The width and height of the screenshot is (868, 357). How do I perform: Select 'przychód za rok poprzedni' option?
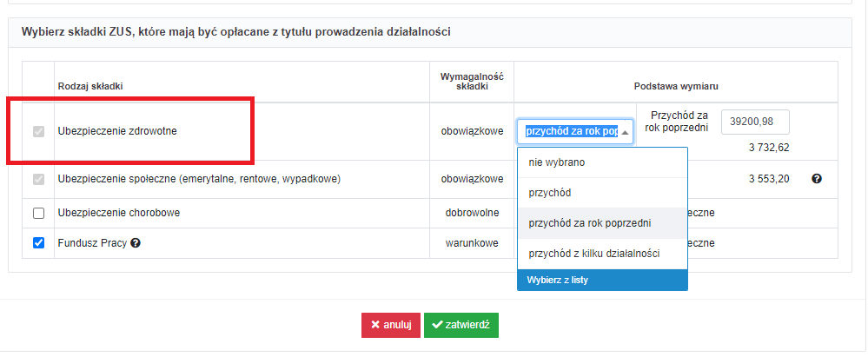tap(602, 223)
